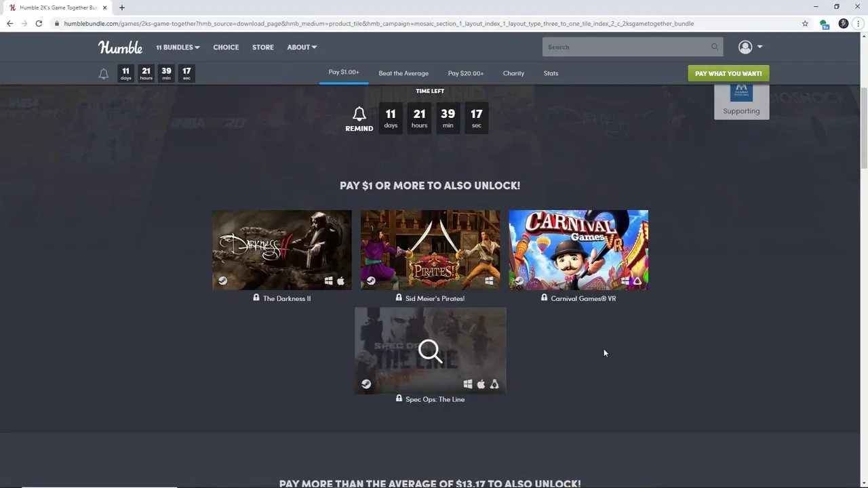Click the Windows icon on Sid Meier's Pirates! tile
Image resolution: width=868 pixels, height=488 pixels.
(x=490, y=281)
